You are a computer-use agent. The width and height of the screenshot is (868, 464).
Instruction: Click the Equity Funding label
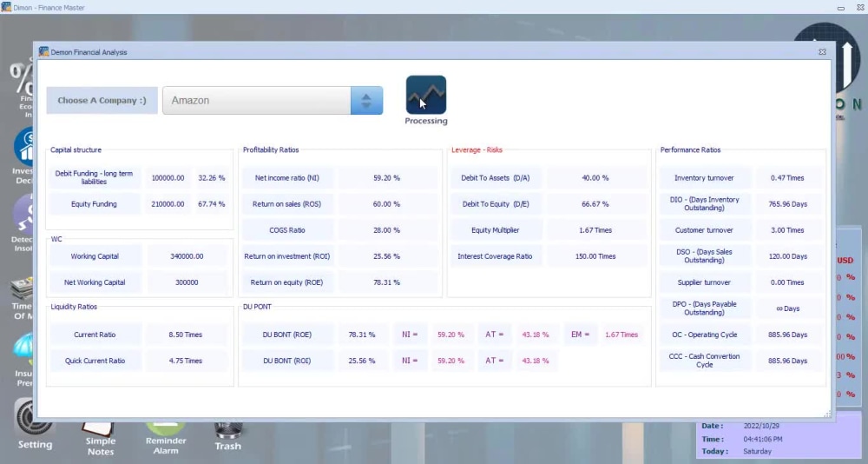click(94, 204)
